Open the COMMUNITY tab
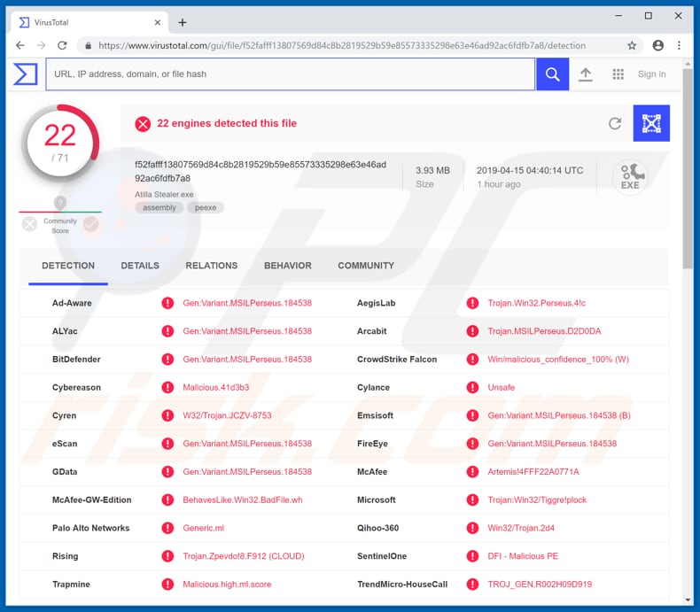 (x=366, y=266)
